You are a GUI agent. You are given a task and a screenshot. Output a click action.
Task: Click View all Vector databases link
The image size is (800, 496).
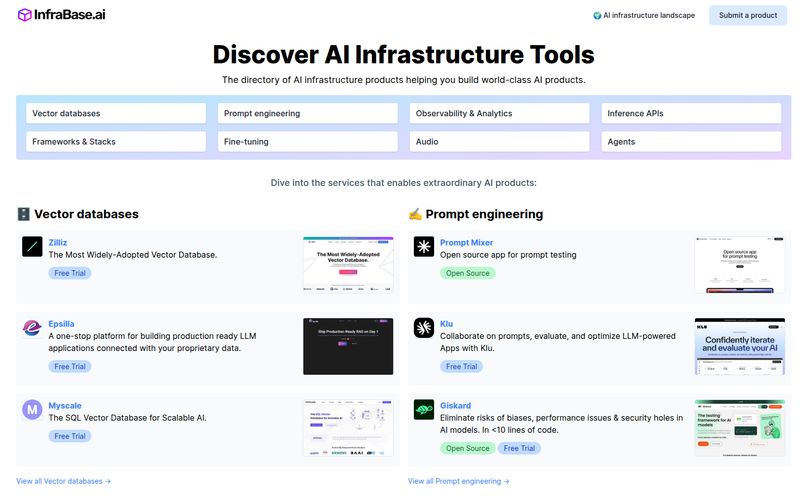tap(63, 481)
